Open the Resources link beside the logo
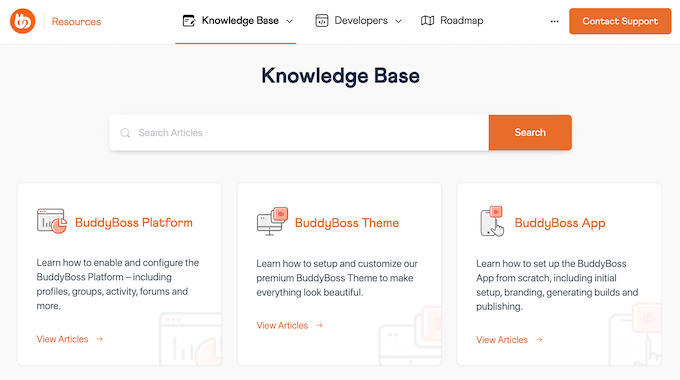 [x=76, y=22]
